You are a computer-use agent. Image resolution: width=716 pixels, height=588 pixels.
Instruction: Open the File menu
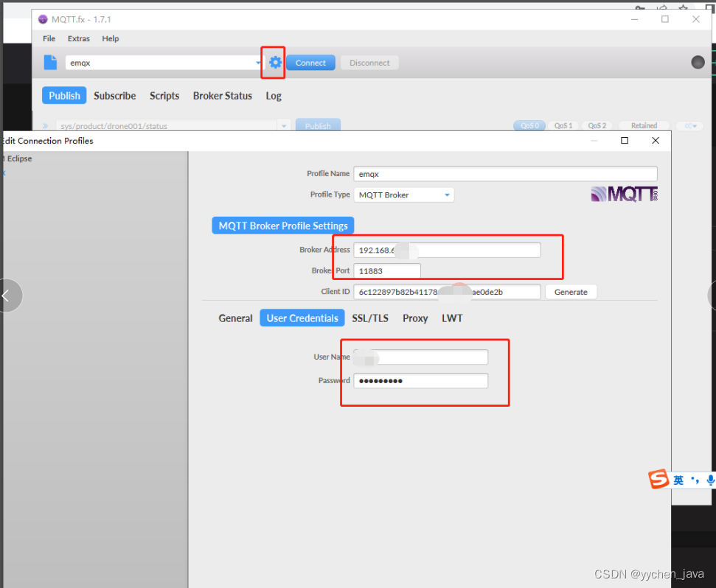[49, 38]
